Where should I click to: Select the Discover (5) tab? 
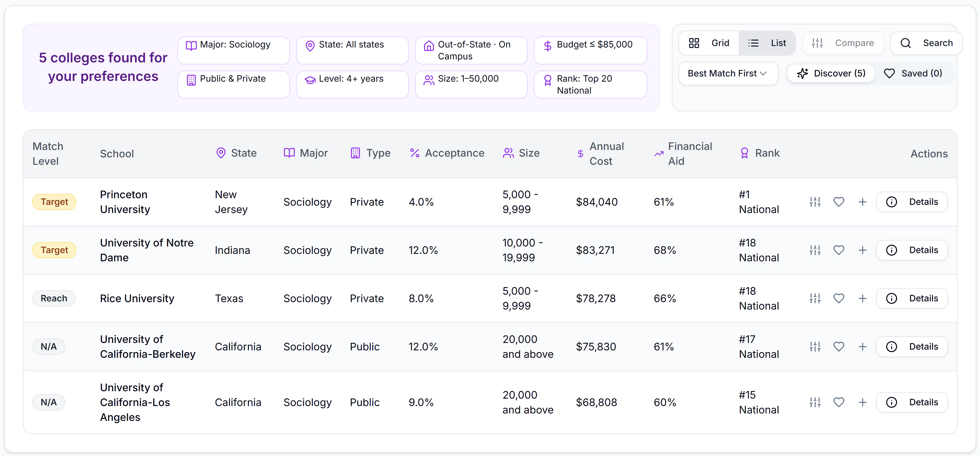coord(831,73)
